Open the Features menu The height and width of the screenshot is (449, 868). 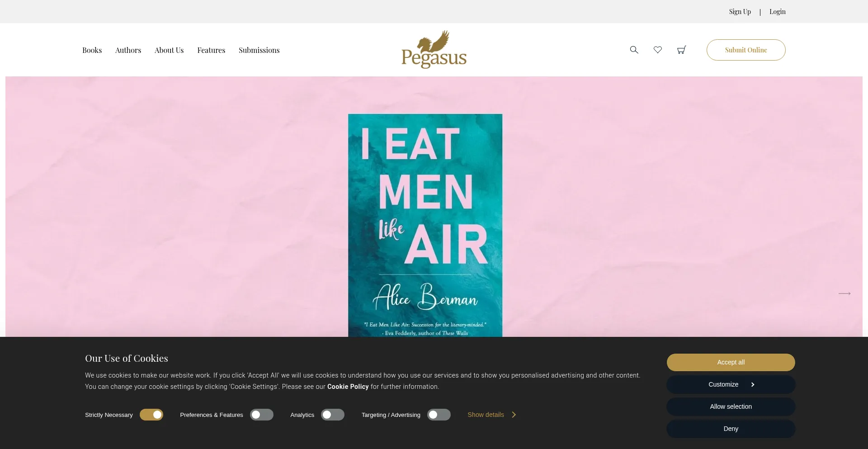(x=211, y=50)
